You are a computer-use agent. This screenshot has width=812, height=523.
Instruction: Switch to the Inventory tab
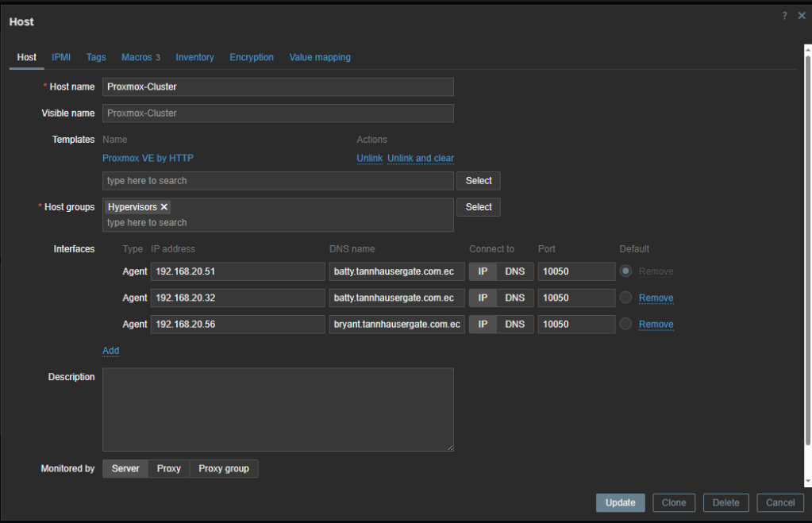coord(194,57)
